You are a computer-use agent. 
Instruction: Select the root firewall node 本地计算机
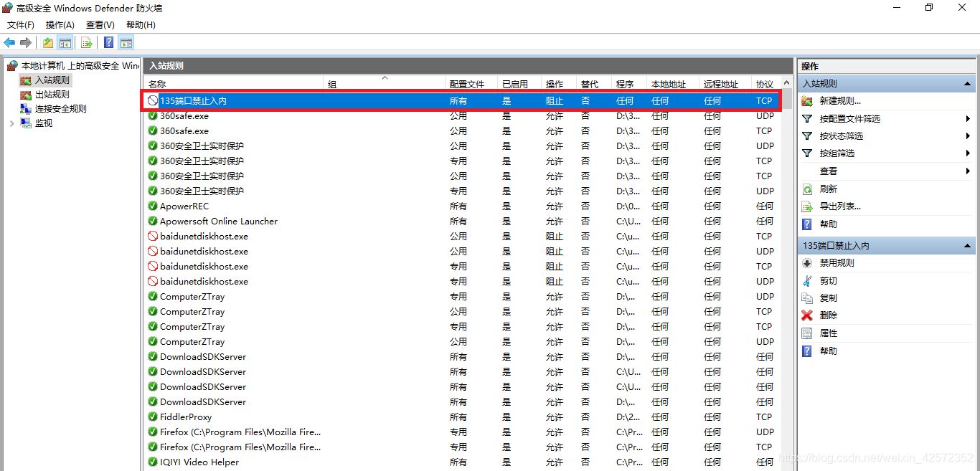(x=73, y=65)
